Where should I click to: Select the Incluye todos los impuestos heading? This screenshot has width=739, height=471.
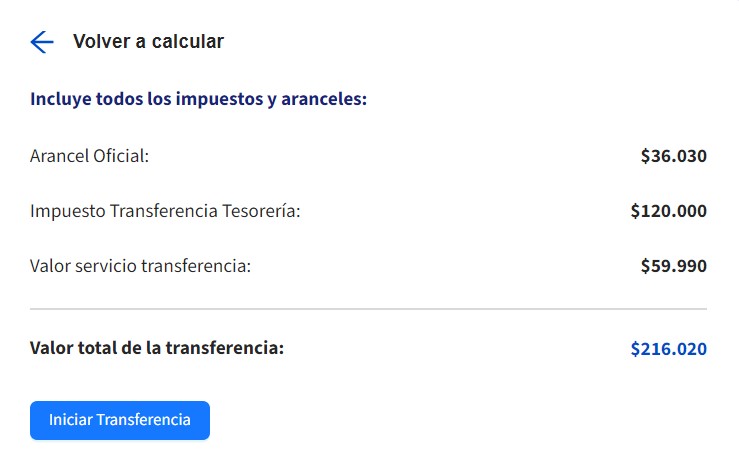(x=199, y=100)
